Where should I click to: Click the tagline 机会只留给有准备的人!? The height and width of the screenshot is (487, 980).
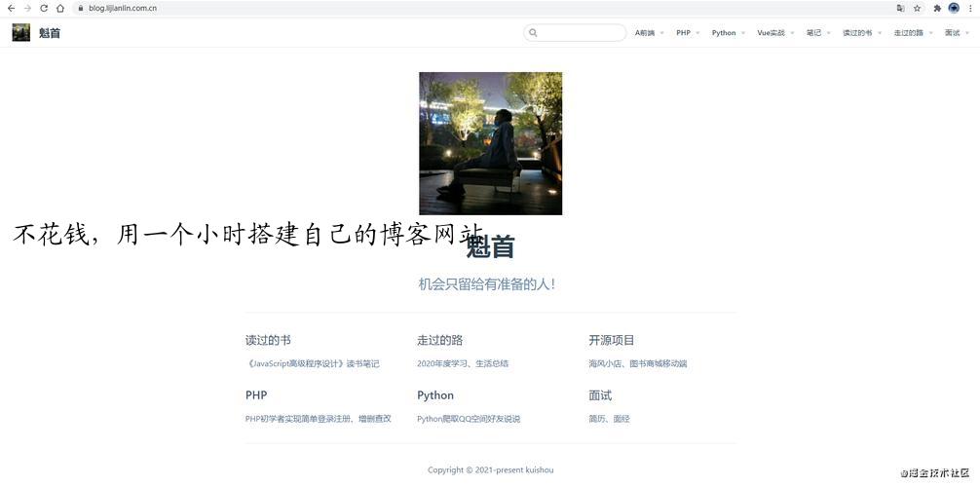[487, 283]
